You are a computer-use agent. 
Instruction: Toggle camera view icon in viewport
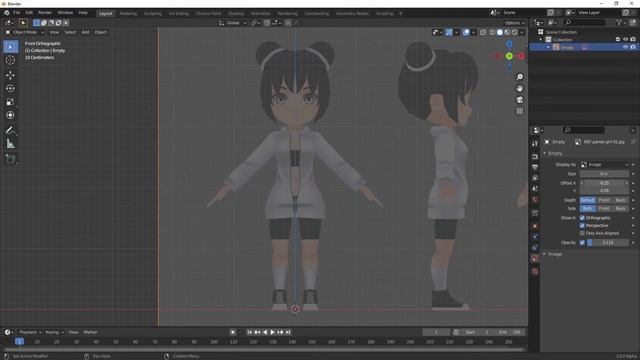click(520, 100)
